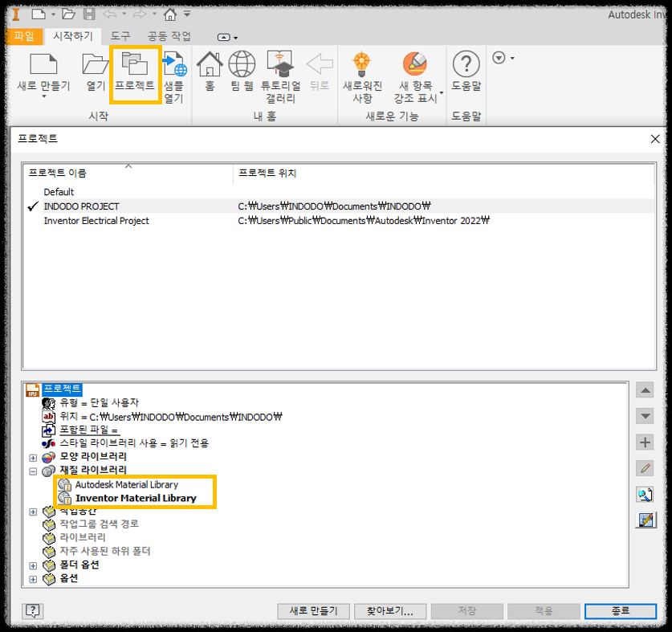Select the INDODO PROJECT row

[81, 206]
